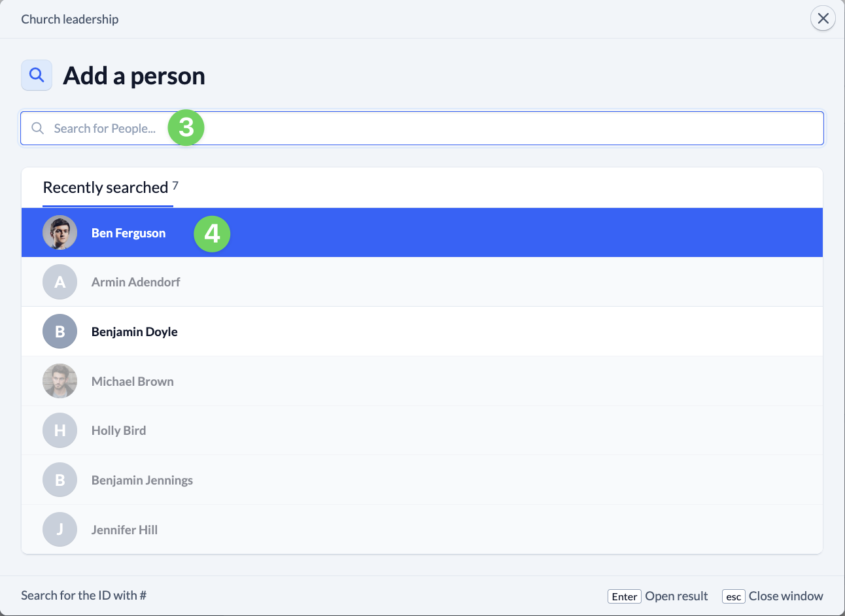This screenshot has height=616, width=845.
Task: Click inside the Search for People field
Action: point(262,128)
